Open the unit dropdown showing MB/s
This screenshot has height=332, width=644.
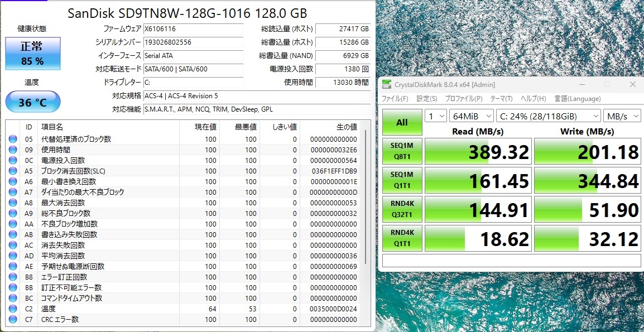coord(622,116)
